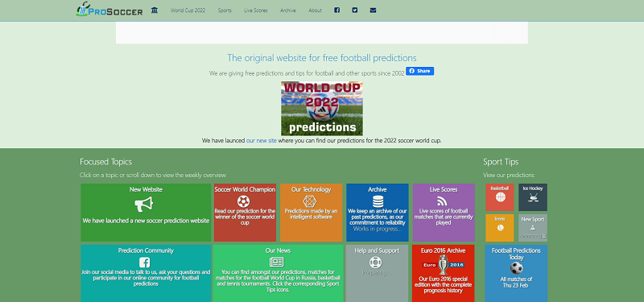Click the 'Sport Tips' heading
Image resolution: width=644 pixels, height=302 pixels.
(x=501, y=162)
